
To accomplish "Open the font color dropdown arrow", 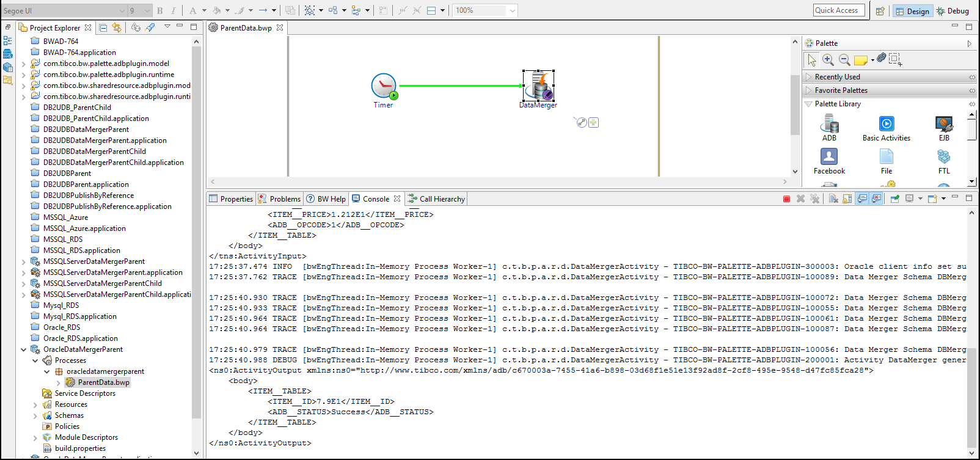I will click(203, 10).
